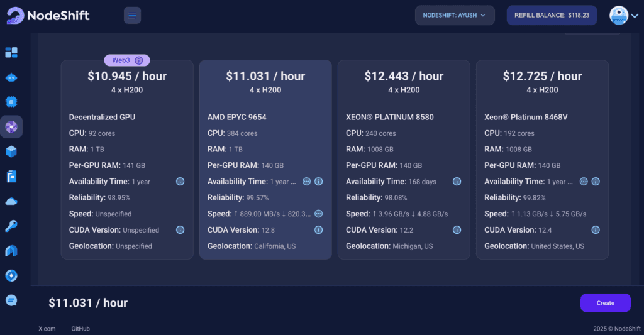The image size is (644, 335).
Task: Click the CPU 240 cores text
Action: click(371, 133)
